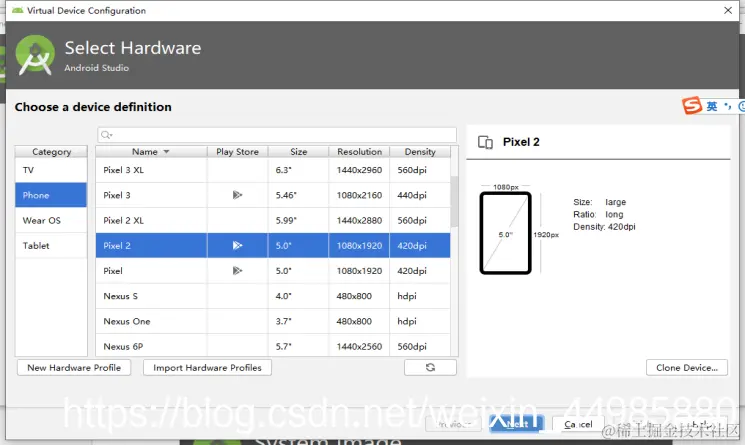
Task: Click the Resolution column header
Action: (x=359, y=151)
